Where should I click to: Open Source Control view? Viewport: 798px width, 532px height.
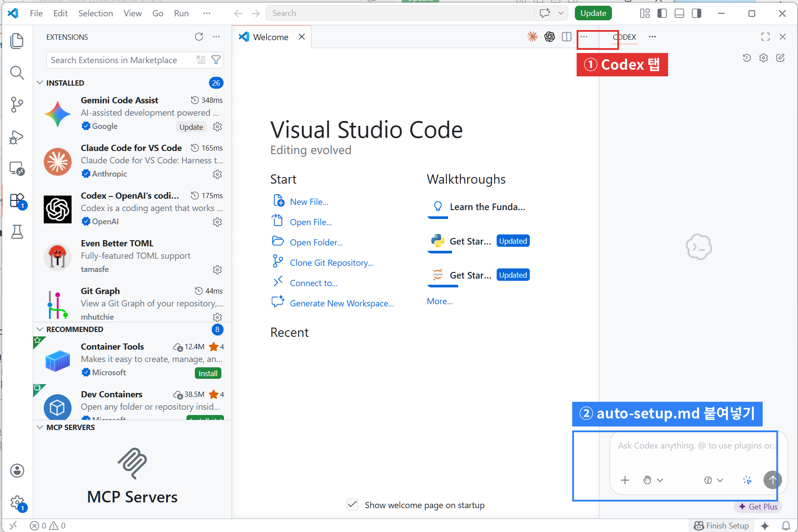[x=17, y=105]
